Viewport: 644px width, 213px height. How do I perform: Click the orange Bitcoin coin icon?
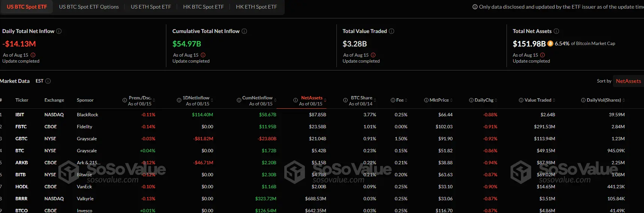click(x=550, y=43)
